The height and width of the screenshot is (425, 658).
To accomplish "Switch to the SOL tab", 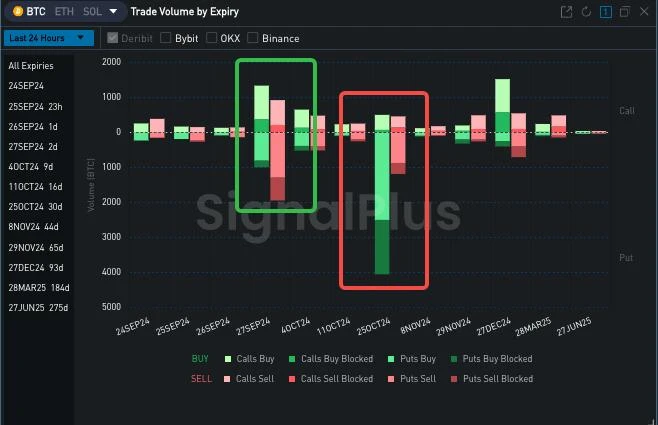I will [92, 12].
